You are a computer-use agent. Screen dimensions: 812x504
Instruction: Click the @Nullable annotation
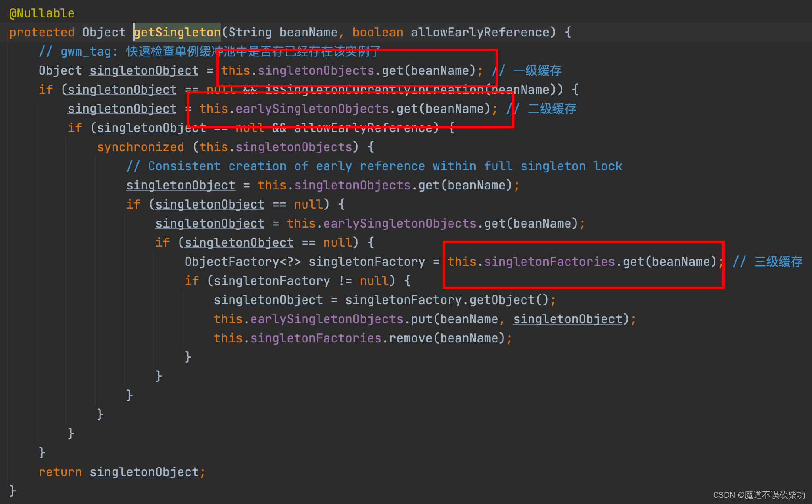[x=42, y=13]
